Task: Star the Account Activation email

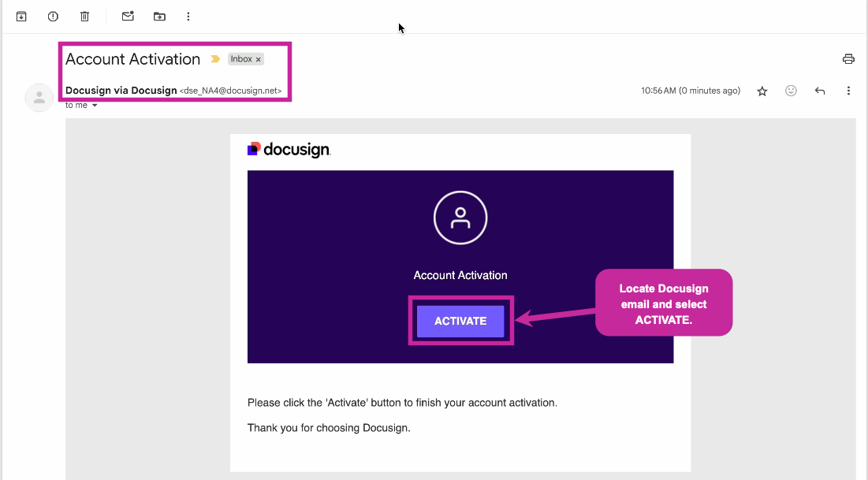Action: (x=762, y=91)
